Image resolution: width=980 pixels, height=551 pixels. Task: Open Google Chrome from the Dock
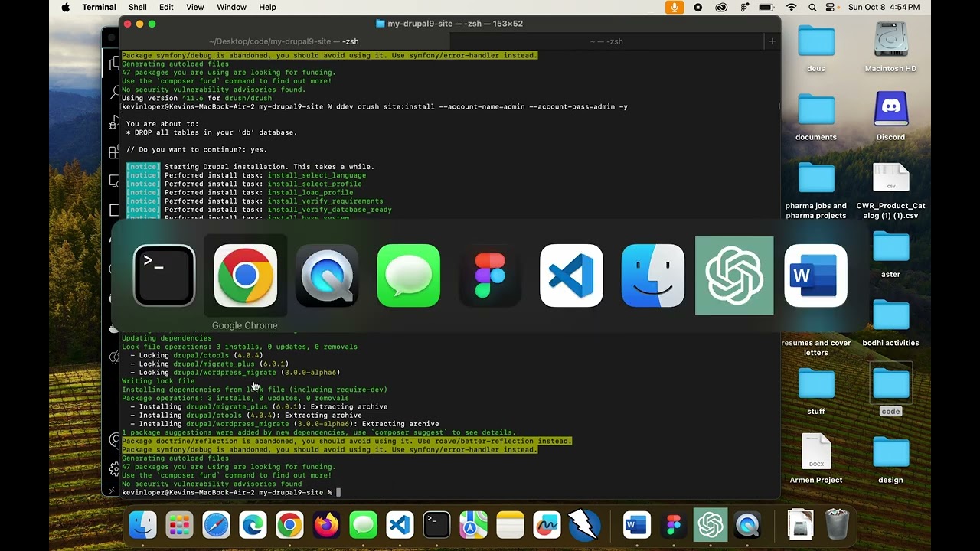pyautogui.click(x=289, y=525)
